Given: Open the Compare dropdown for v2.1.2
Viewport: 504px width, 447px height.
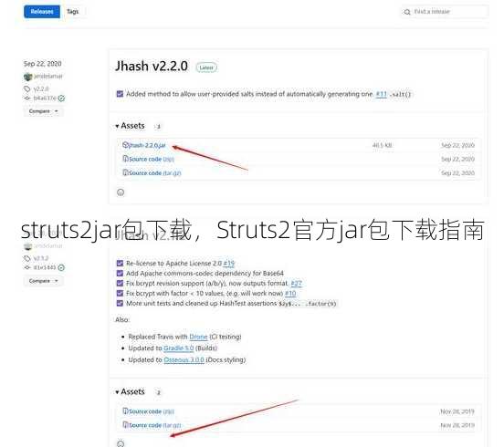Looking at the screenshot, I should pos(44,281).
